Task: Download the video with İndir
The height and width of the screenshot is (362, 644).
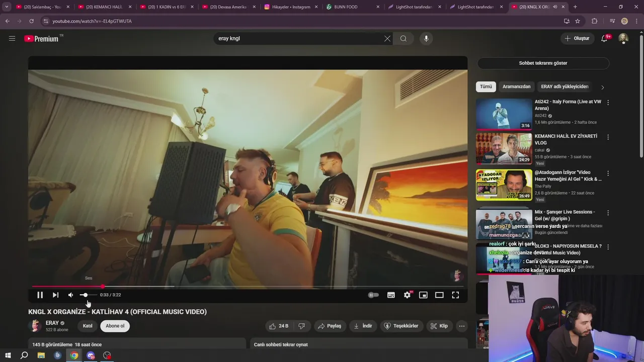Action: (x=363, y=326)
